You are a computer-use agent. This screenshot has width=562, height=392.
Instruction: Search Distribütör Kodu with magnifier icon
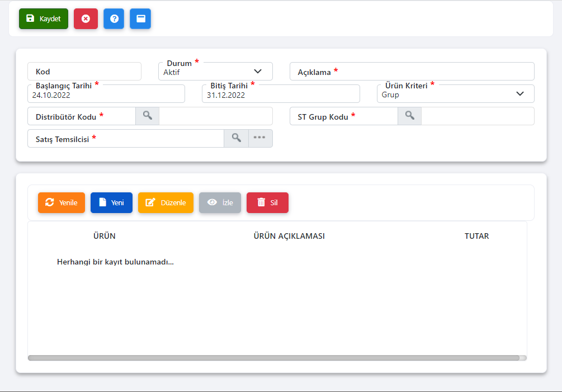(x=147, y=116)
